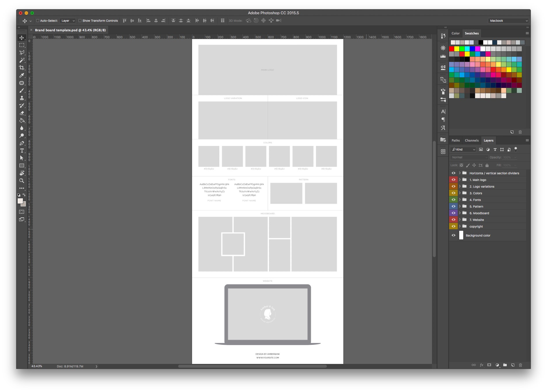Select the Blur tool
This screenshot has width=547, height=392.
click(x=22, y=128)
